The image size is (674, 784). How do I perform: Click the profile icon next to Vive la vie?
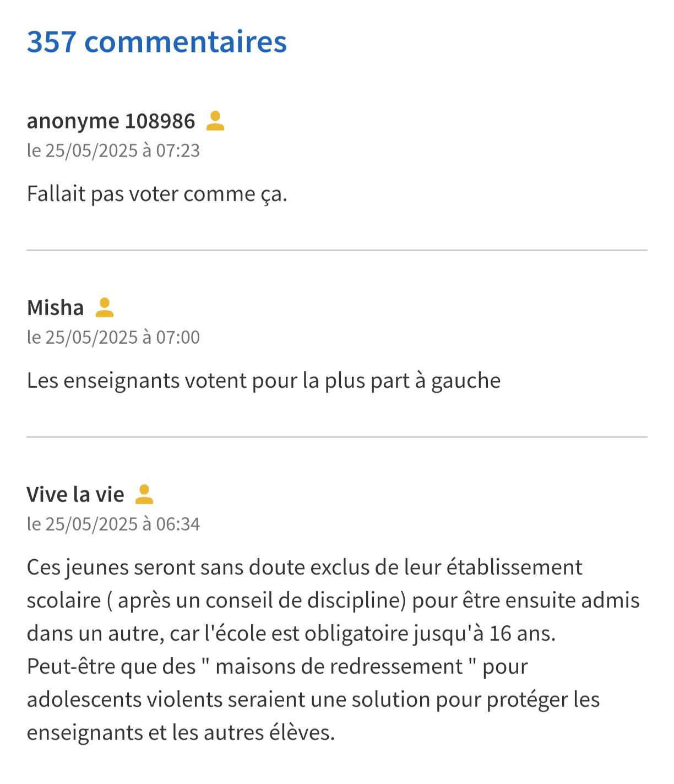(x=144, y=494)
